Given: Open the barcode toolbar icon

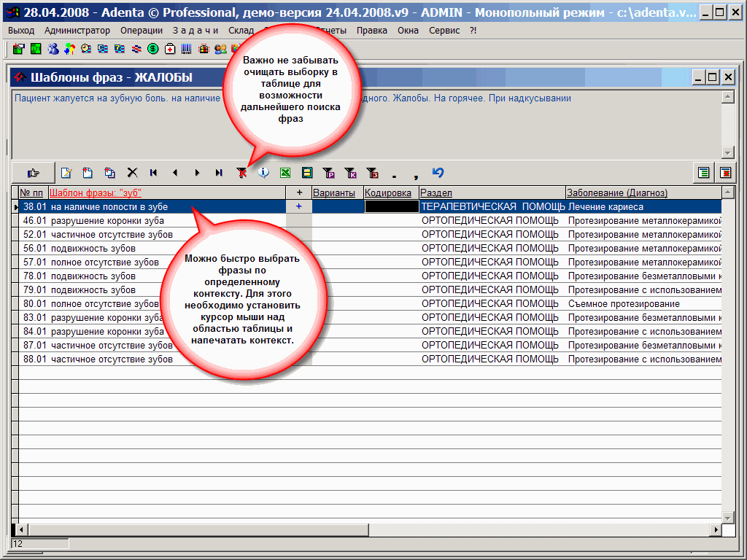Looking at the screenshot, I should click(187, 49).
